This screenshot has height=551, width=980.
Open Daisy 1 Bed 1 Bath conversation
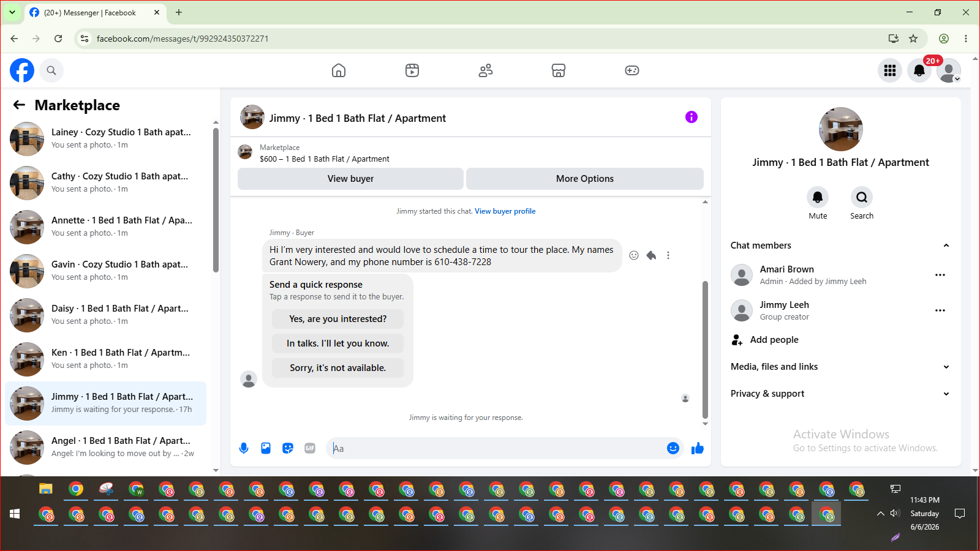click(106, 315)
